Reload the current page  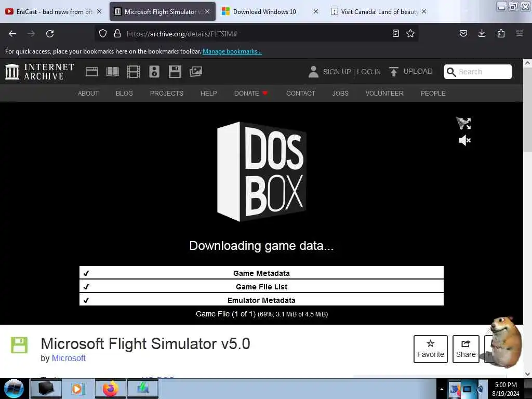(50, 34)
